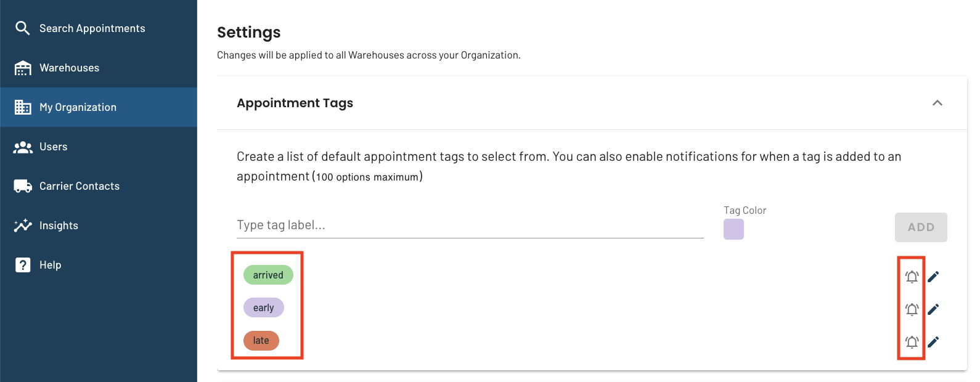Select the green arrived tag chip
The height and width of the screenshot is (382, 980).
[268, 275]
